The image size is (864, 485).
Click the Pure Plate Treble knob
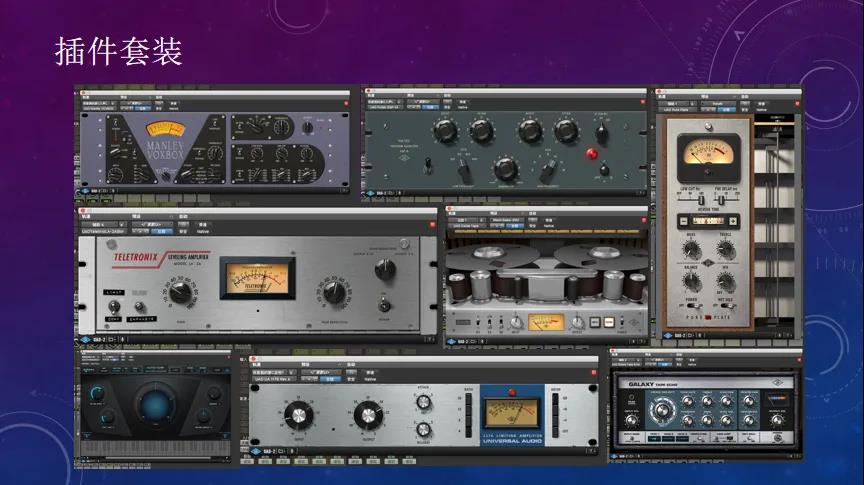click(725, 250)
